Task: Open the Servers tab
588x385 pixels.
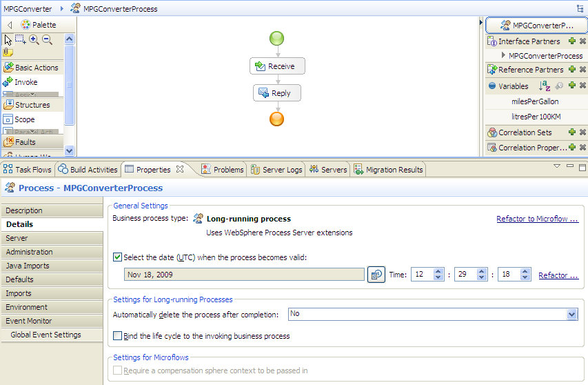Action: (x=328, y=170)
